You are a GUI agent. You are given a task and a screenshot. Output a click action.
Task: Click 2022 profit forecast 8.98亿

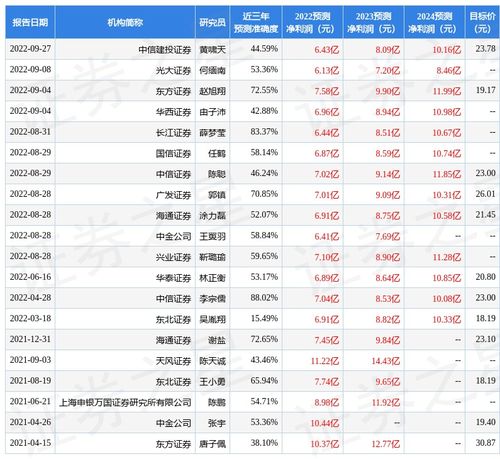click(x=327, y=402)
